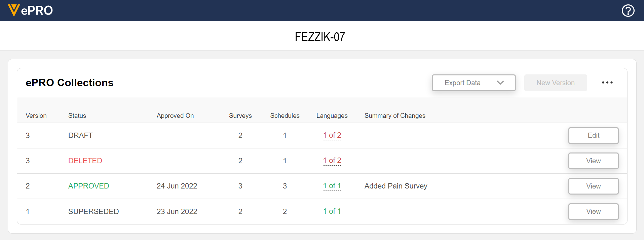This screenshot has width=644, height=240.
Task: Click the Status column header
Action: 77,115
